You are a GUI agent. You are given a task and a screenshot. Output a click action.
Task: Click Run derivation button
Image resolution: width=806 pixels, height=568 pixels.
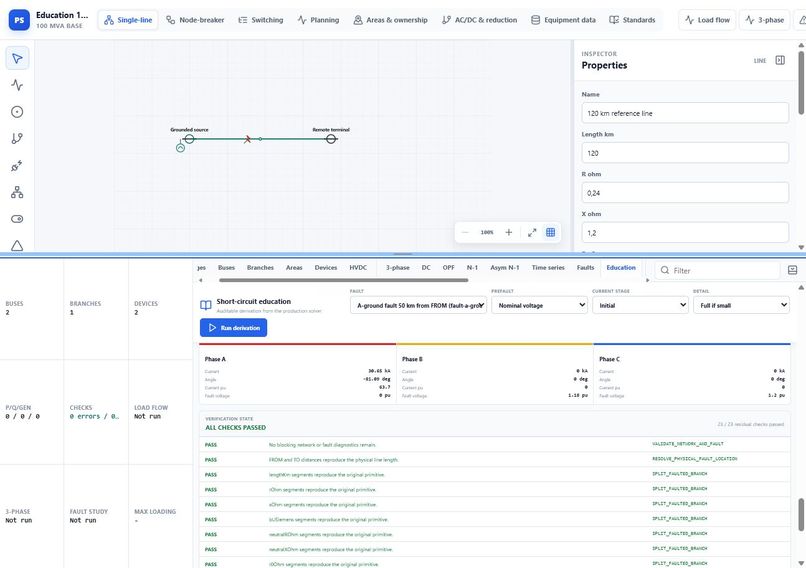tap(233, 327)
